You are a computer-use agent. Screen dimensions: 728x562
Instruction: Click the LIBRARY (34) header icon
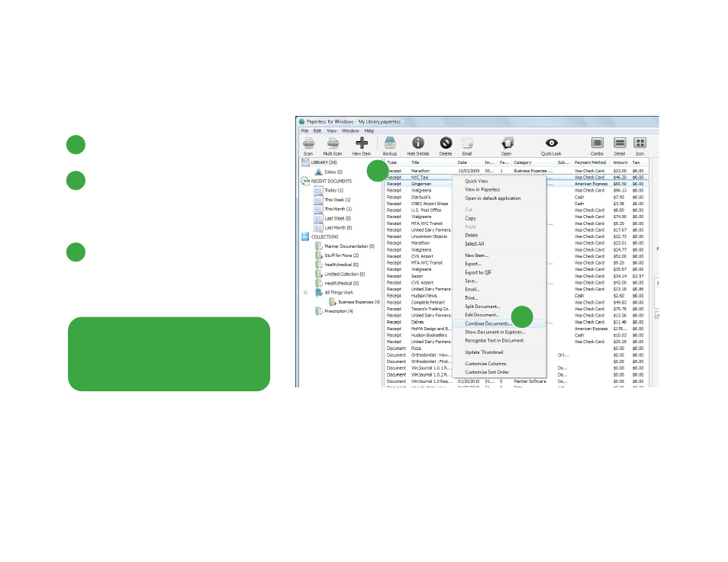point(305,162)
